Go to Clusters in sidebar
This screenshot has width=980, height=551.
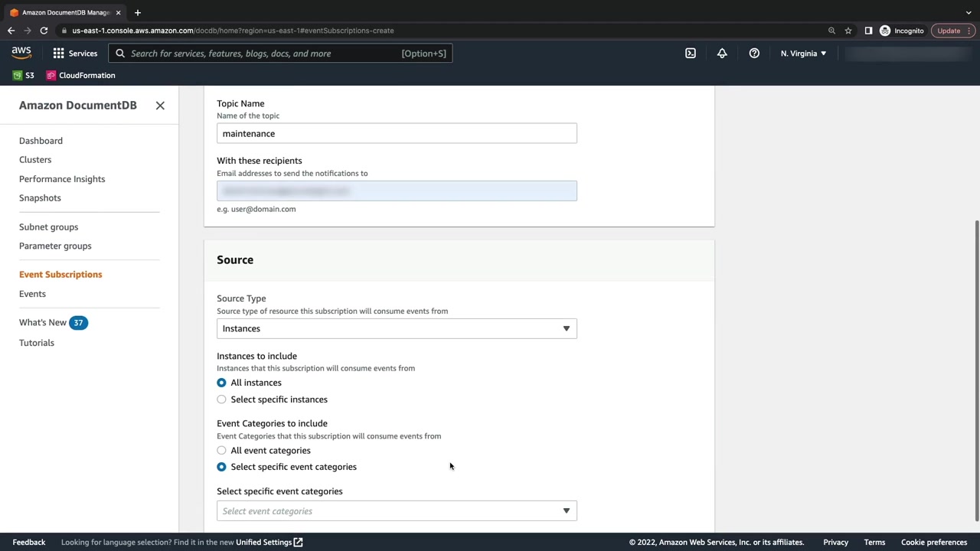coord(35,160)
